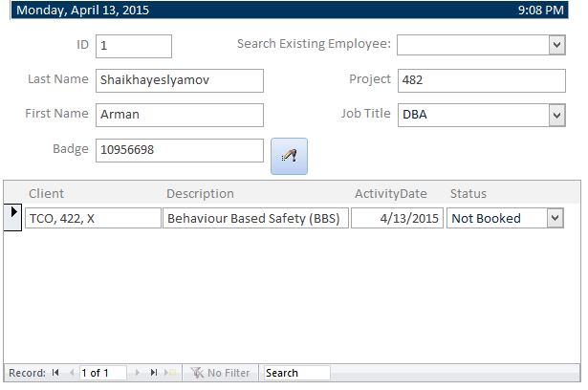Click the First Name field Arman

point(180,115)
